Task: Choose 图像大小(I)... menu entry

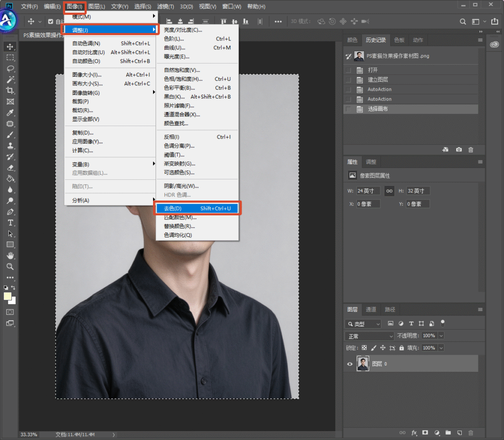Action: [x=110, y=75]
